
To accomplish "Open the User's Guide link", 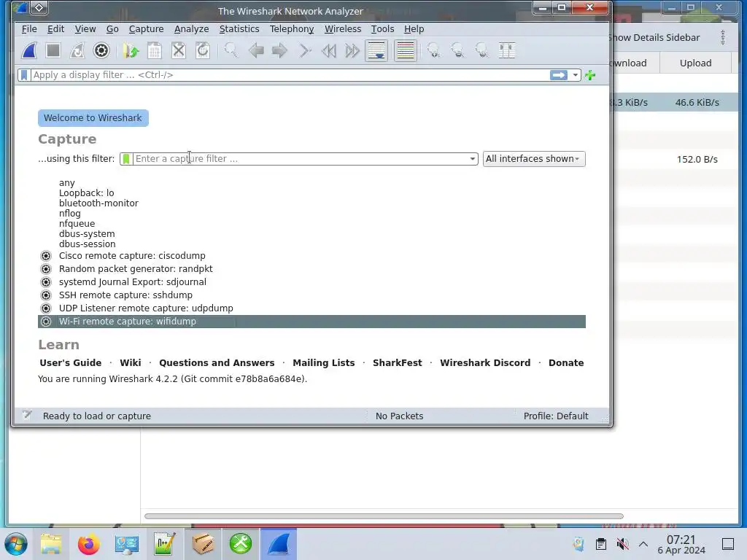I will coord(71,363).
